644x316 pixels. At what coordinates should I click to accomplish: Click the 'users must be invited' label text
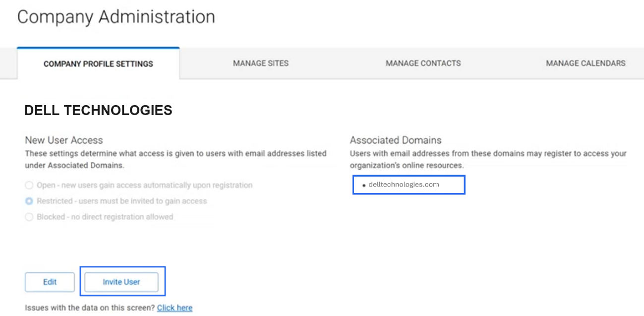(x=121, y=201)
